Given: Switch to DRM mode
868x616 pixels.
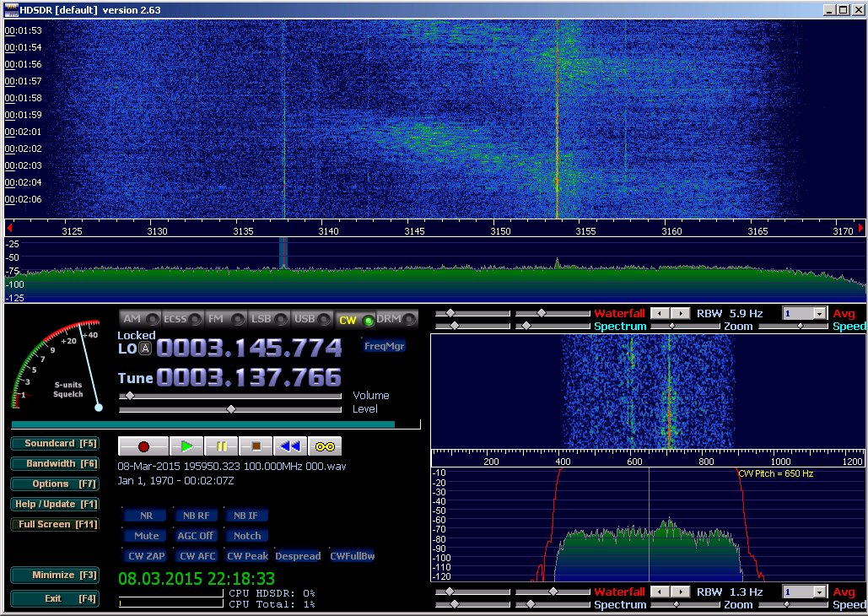Looking at the screenshot, I should click(x=396, y=319).
